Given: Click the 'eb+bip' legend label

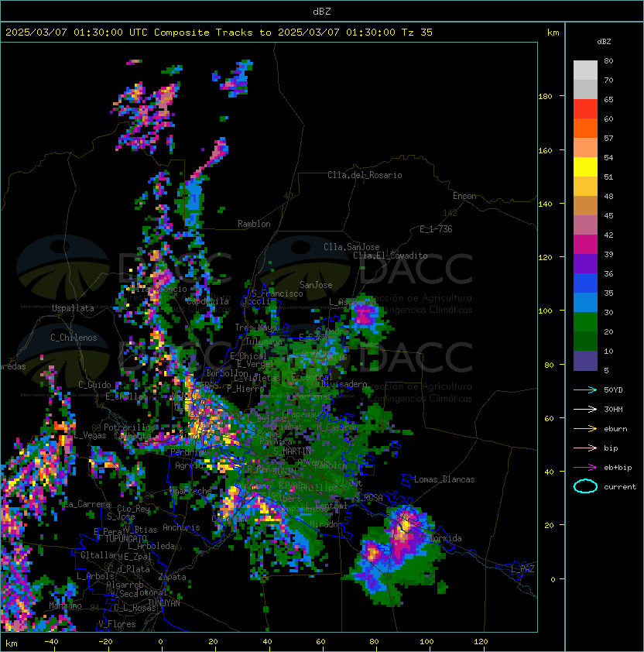Looking at the screenshot, I should pyautogui.click(x=618, y=468).
